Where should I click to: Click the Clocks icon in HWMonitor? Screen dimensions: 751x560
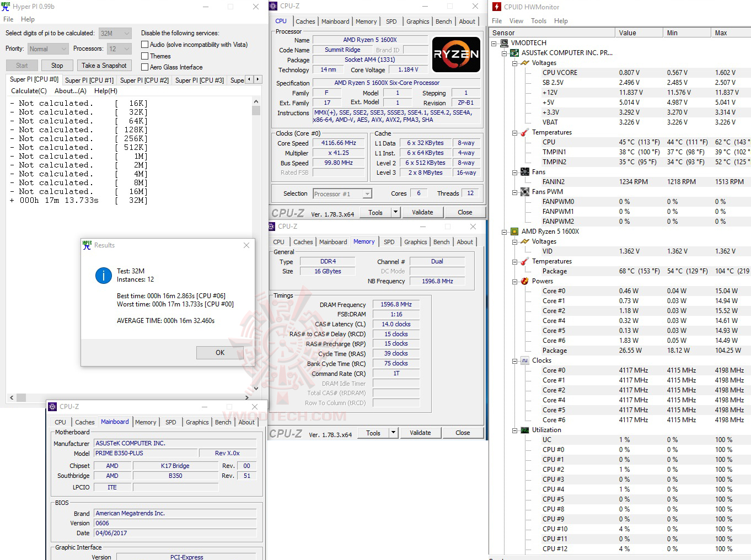[524, 360]
